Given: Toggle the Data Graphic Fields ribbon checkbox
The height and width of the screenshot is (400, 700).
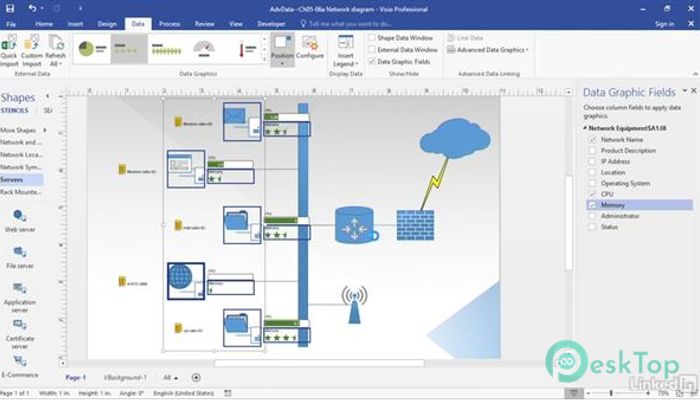Looking at the screenshot, I should (371, 62).
